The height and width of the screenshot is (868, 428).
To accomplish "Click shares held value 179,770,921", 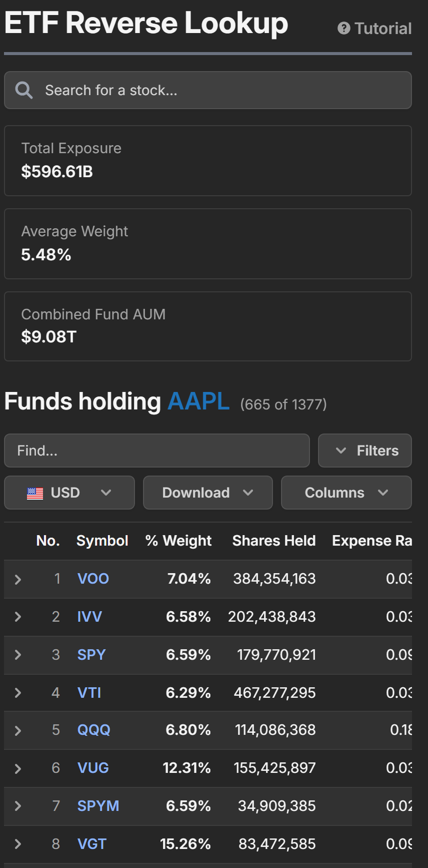I will pos(276,655).
